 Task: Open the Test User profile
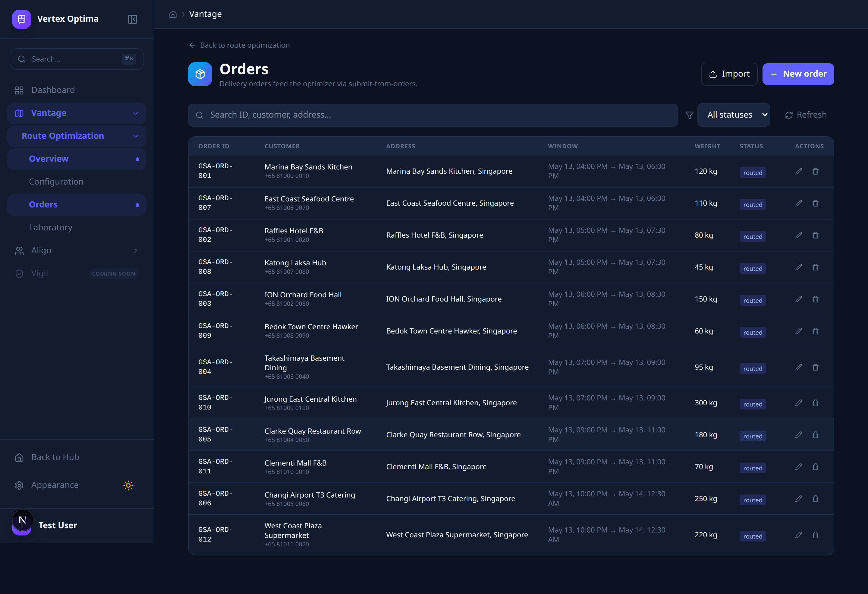pos(77,525)
